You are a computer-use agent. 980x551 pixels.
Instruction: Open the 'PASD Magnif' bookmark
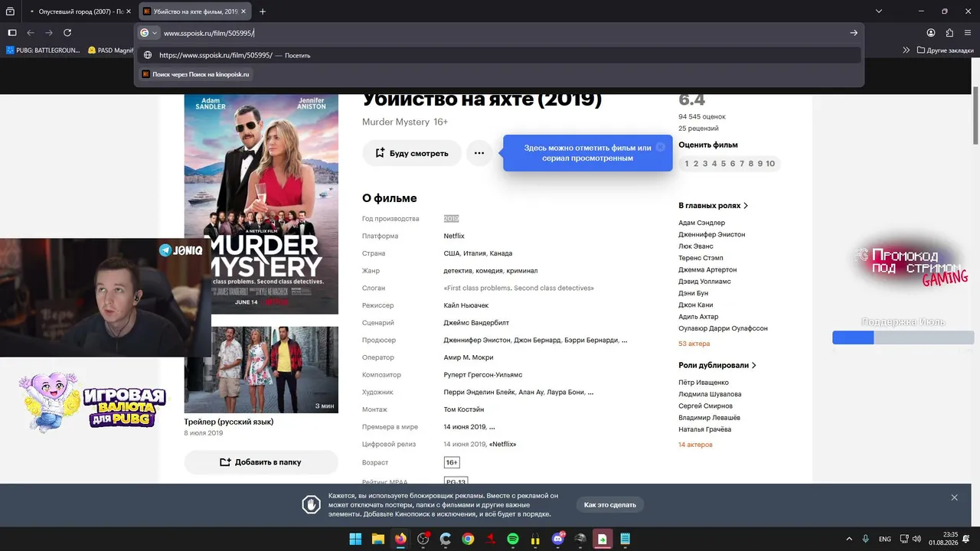click(x=111, y=51)
